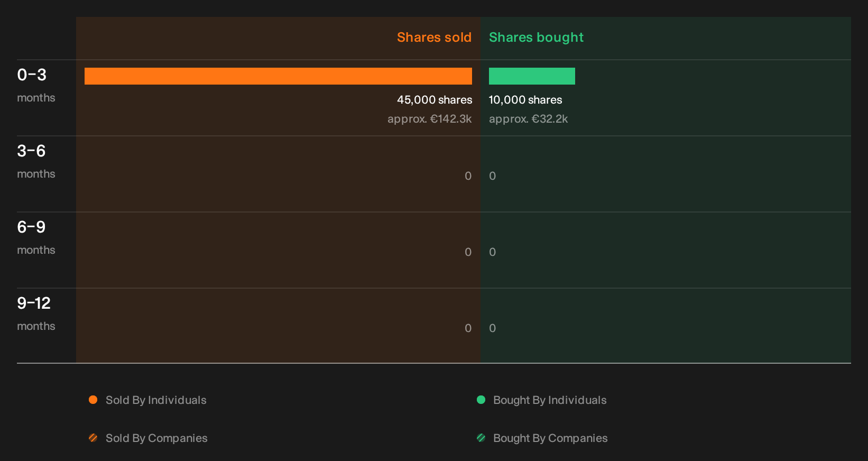Click the Shares sold column header

click(x=434, y=38)
